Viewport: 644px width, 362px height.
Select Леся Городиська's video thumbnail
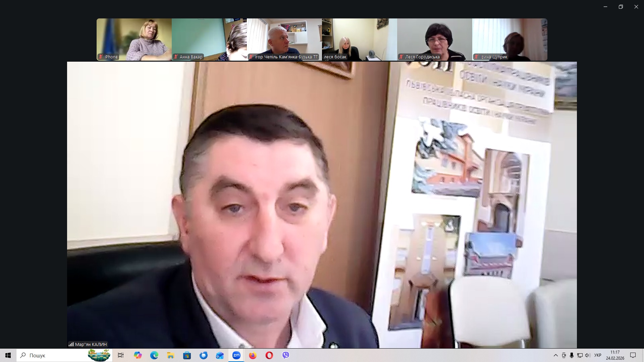(x=434, y=40)
